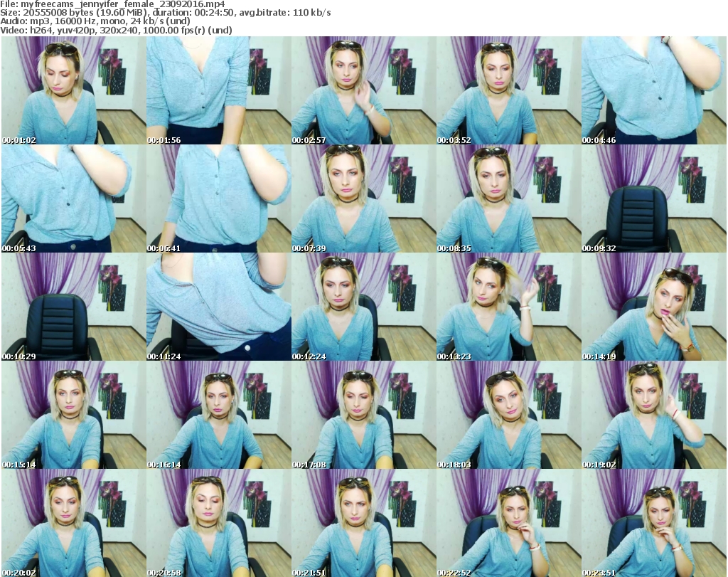
Task: Open the frame stamped 00:21:51
Action: pos(363,523)
